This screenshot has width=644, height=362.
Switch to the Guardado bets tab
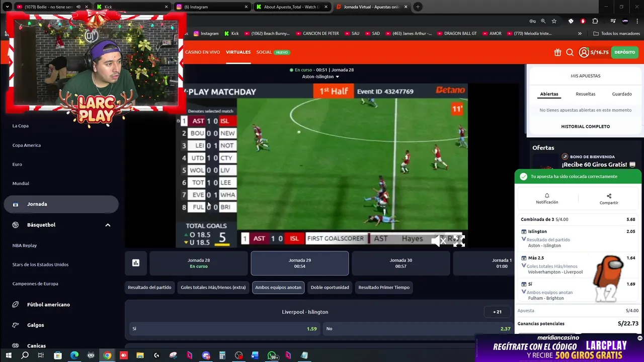(x=622, y=94)
